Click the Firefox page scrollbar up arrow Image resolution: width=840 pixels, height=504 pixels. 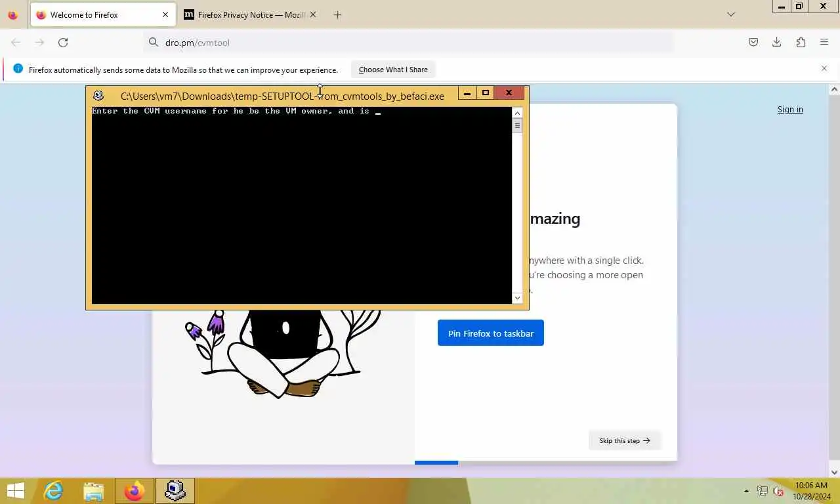[x=835, y=89]
